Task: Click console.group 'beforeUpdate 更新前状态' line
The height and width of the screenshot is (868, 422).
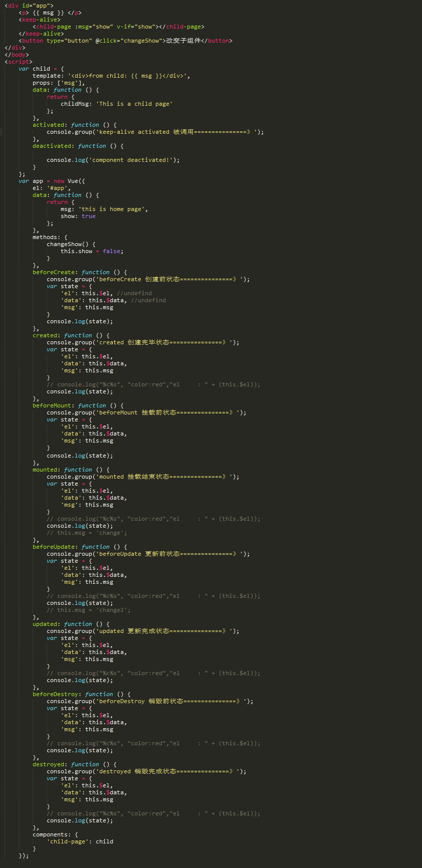Action: [x=148, y=554]
